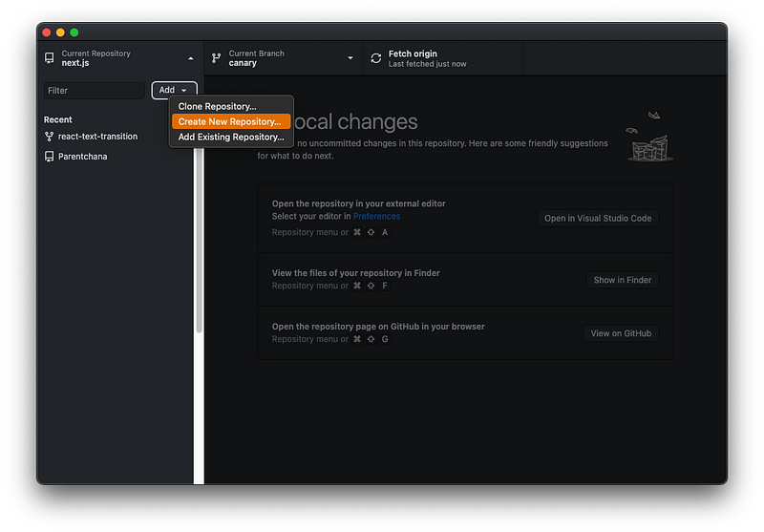
Task: Click 'Open the repository in your external editor' text
Action: tap(359, 203)
